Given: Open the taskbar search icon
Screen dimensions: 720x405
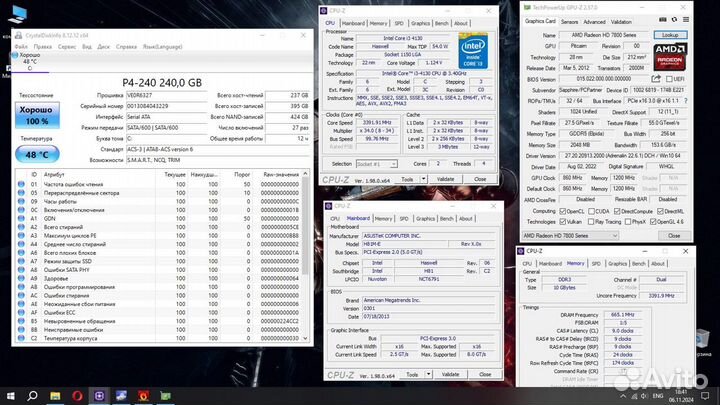Looking at the screenshot, I should tap(33, 396).
